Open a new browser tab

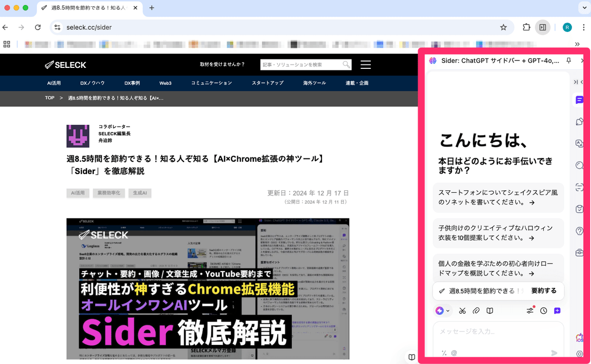click(x=152, y=8)
